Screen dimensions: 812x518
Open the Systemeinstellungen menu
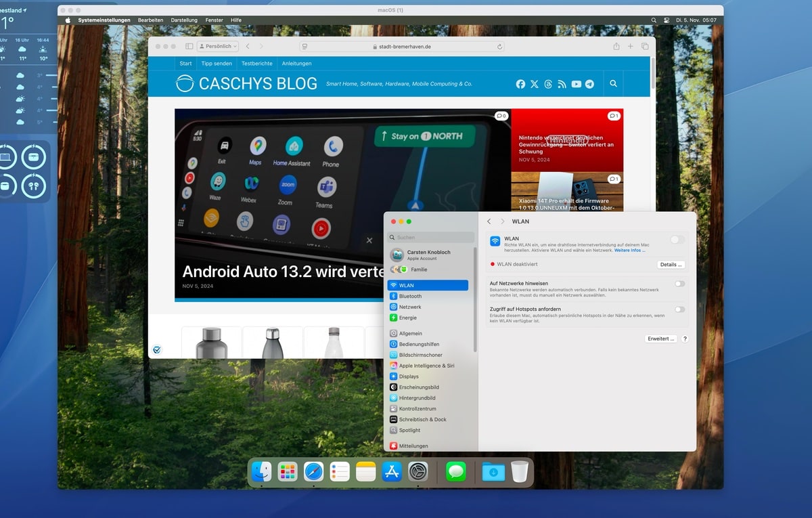tap(104, 20)
